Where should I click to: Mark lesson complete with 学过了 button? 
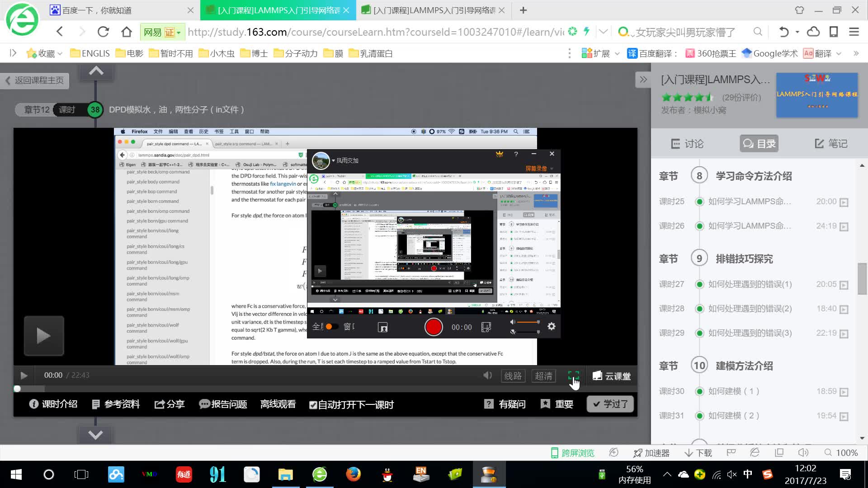610,404
